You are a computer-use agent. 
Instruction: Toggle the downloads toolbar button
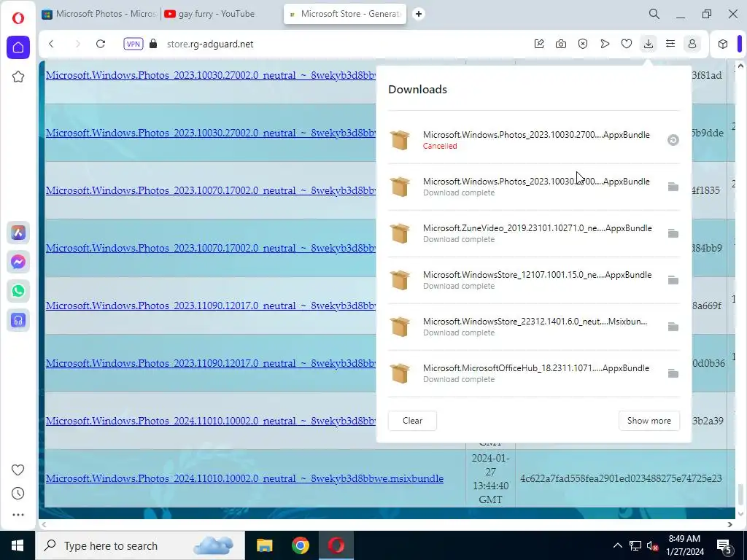(x=649, y=44)
